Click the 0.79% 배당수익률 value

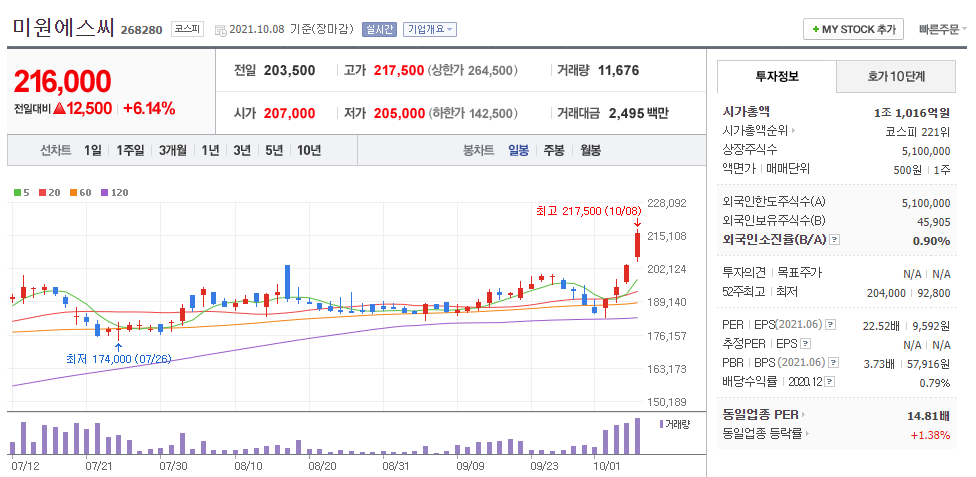934,383
